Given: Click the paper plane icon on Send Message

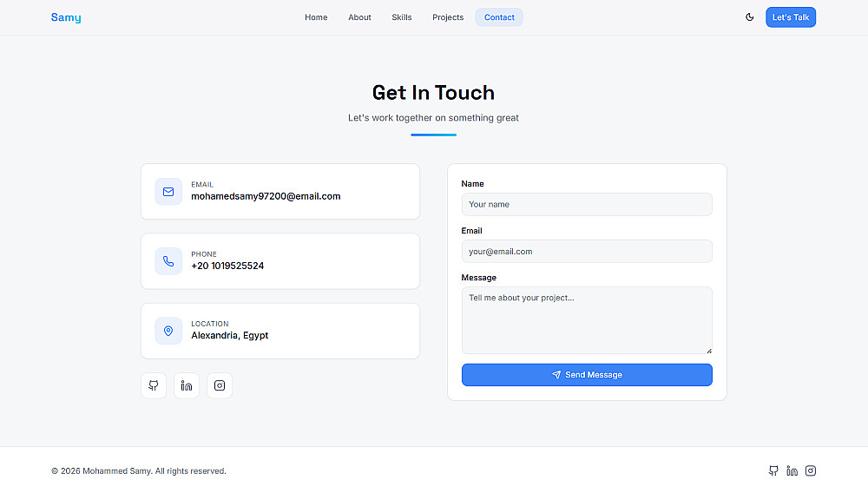Looking at the screenshot, I should 556,375.
